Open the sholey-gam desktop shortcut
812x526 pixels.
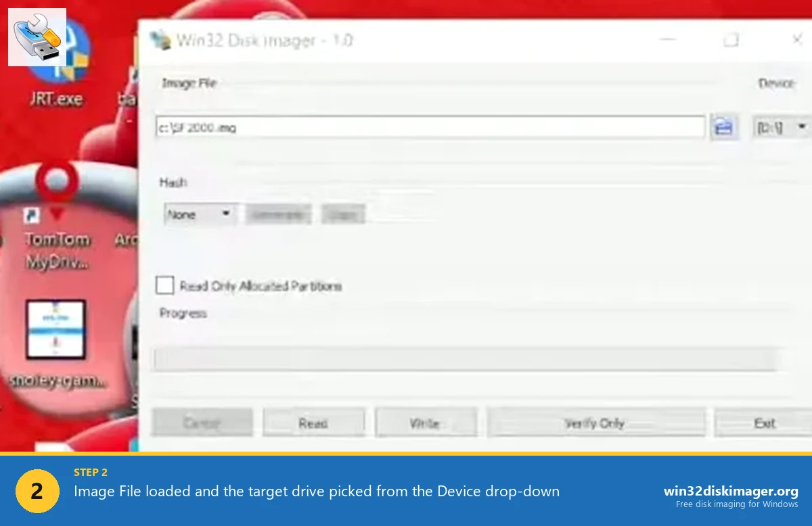pos(55,331)
